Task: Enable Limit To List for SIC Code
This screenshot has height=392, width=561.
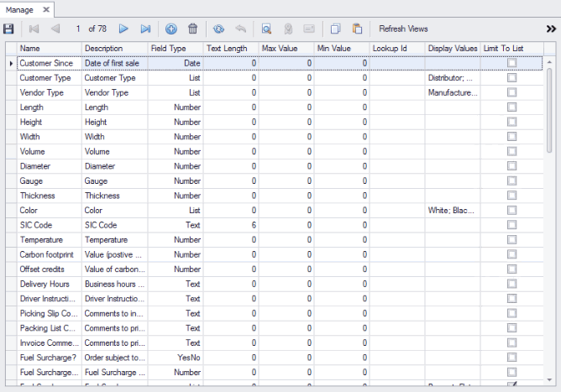Action: pos(511,225)
